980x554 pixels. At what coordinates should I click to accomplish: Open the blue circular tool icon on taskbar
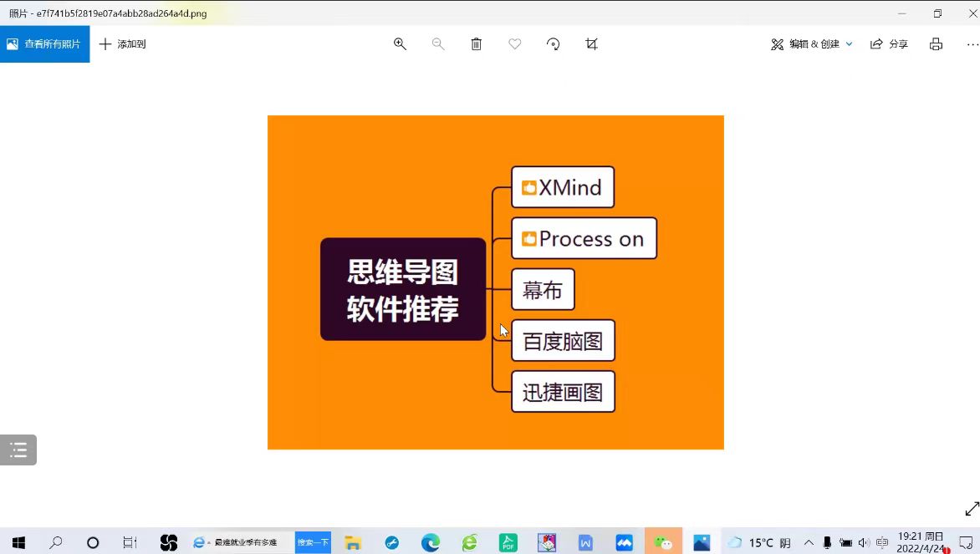[392, 543]
